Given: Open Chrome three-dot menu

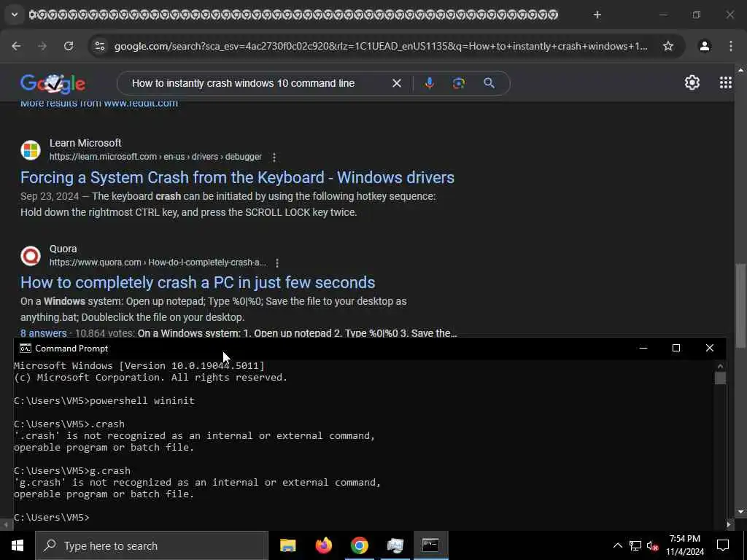Looking at the screenshot, I should pos(731,46).
